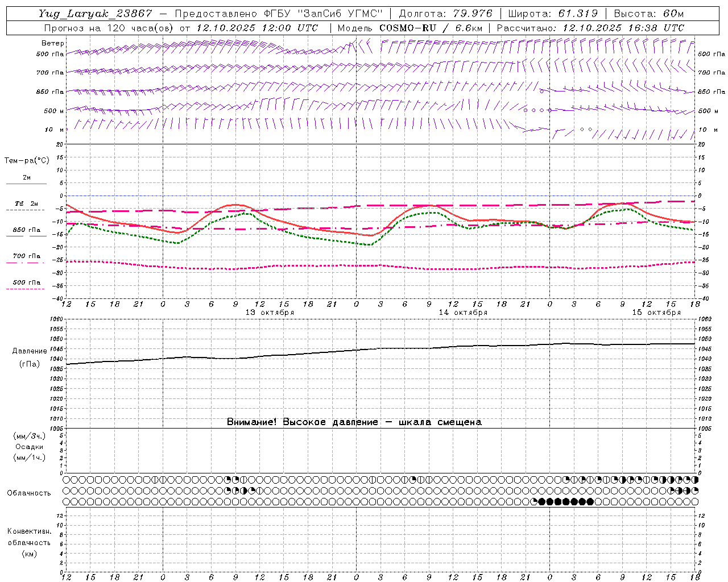Click the (мм/1ч.) precipitation unit label
The image size is (728, 582).
[x=30, y=458]
